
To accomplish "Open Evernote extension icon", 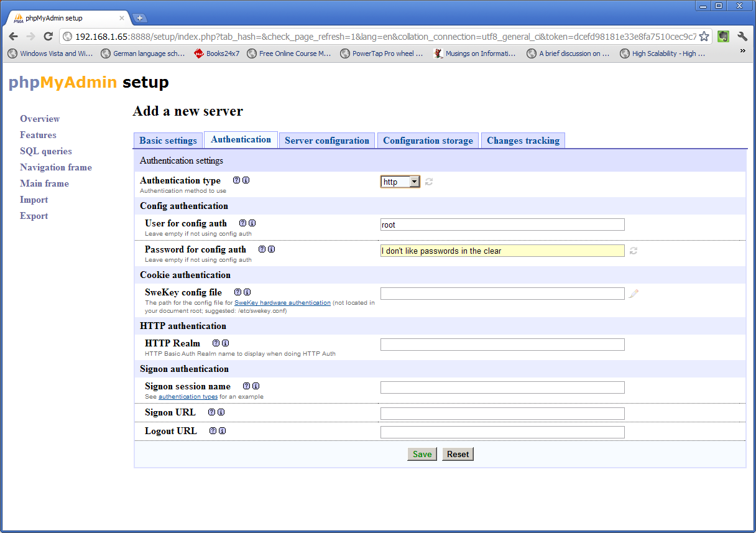I will [723, 37].
